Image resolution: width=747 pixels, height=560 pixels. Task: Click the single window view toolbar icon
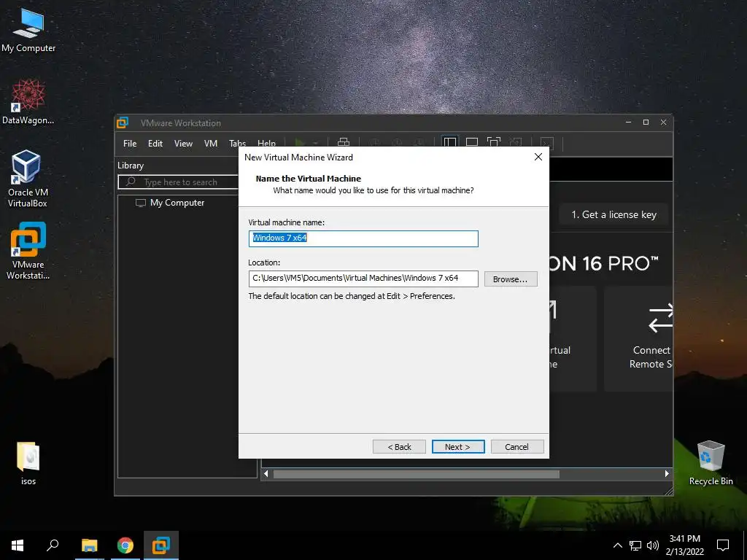[472, 142]
